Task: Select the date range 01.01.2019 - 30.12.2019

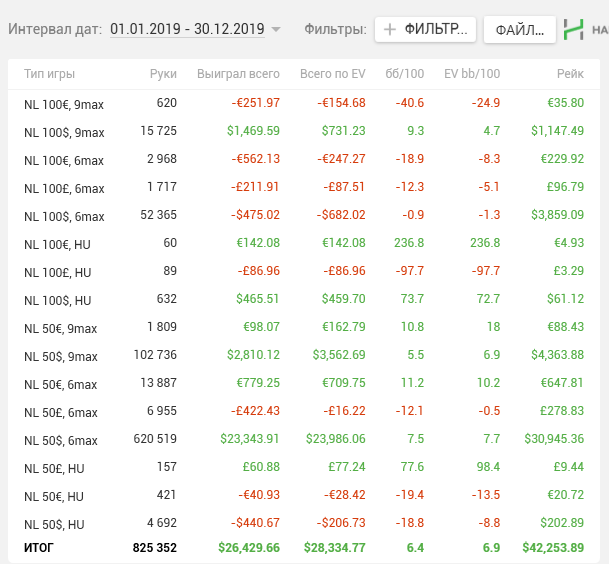Action: click(187, 29)
